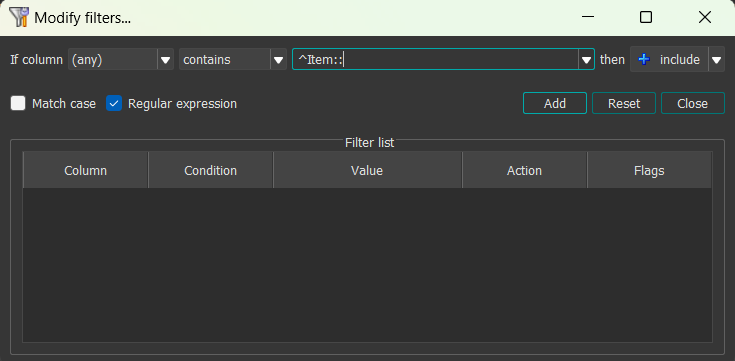
Task: Uncheck the Regular expression checkbox
Action: (114, 103)
